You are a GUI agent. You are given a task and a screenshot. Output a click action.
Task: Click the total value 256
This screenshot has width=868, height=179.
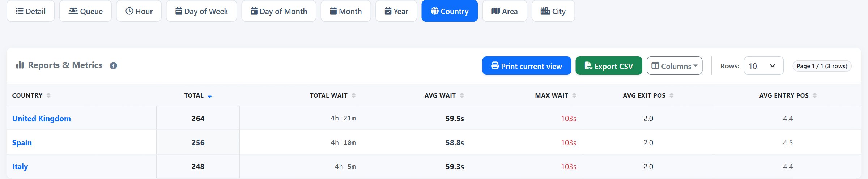click(x=198, y=143)
